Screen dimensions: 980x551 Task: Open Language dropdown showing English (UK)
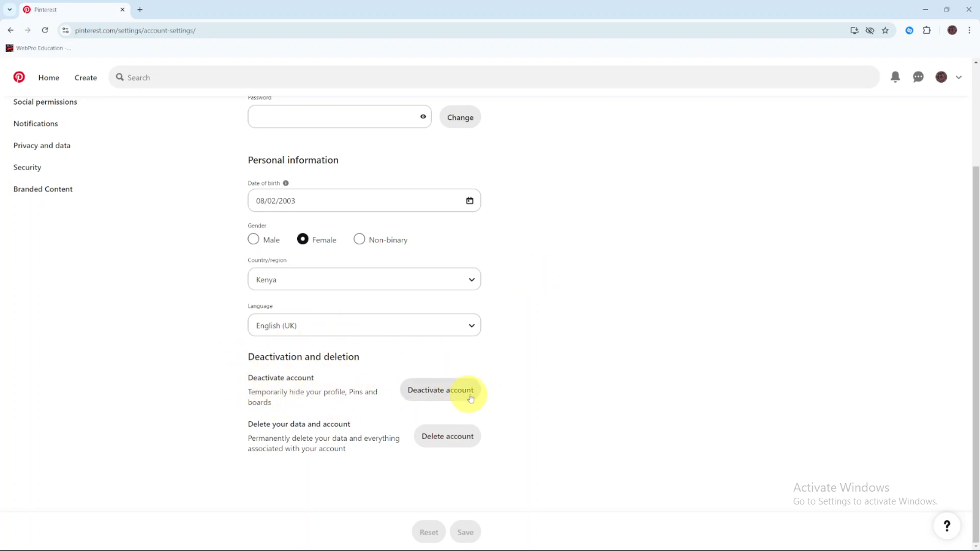coord(364,325)
